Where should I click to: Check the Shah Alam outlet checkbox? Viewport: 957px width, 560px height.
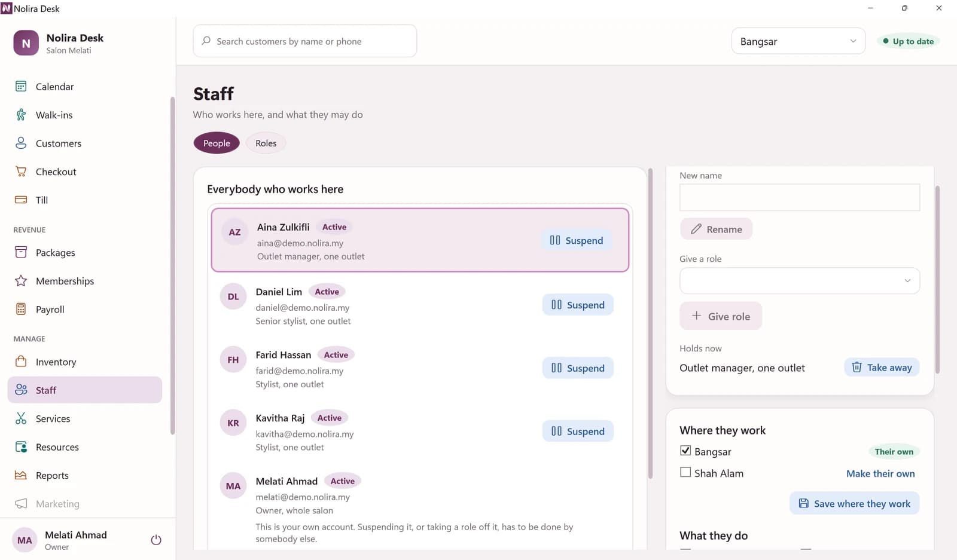pos(685,472)
